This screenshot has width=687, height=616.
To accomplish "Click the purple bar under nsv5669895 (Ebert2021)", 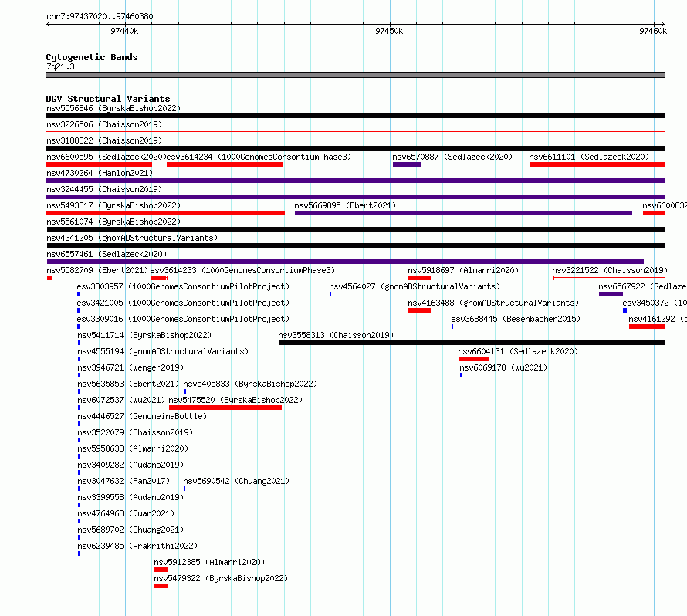I will pyautogui.click(x=464, y=213).
